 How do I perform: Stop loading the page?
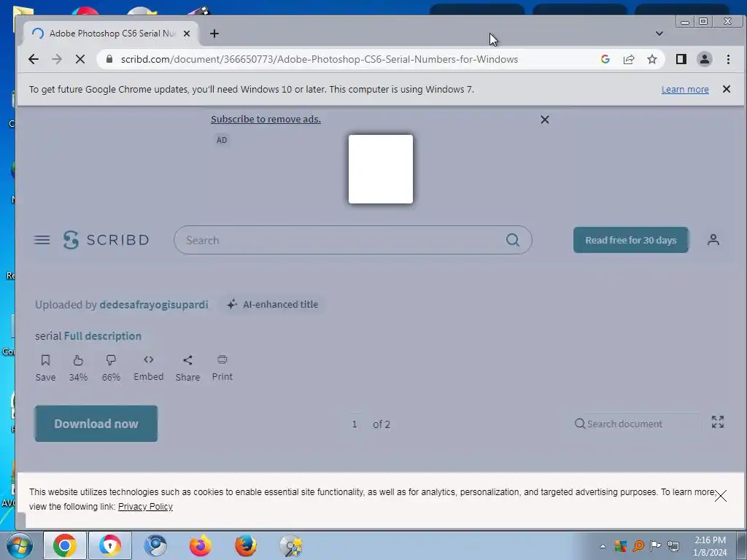[80, 59]
